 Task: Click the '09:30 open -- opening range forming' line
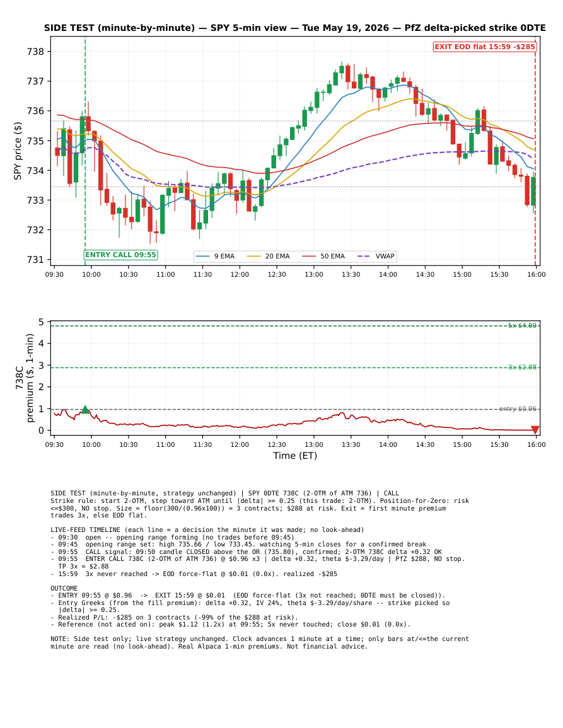tap(172, 537)
